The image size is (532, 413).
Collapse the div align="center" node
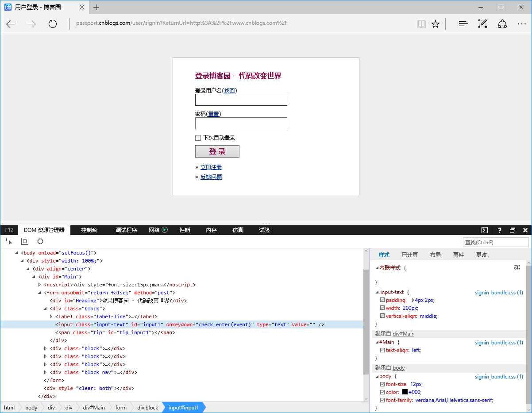[x=28, y=269]
